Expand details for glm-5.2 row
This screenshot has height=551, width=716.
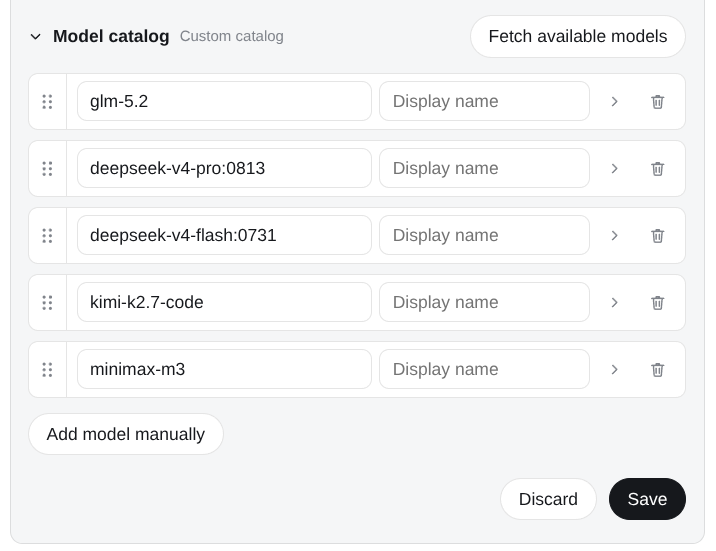[x=614, y=101]
